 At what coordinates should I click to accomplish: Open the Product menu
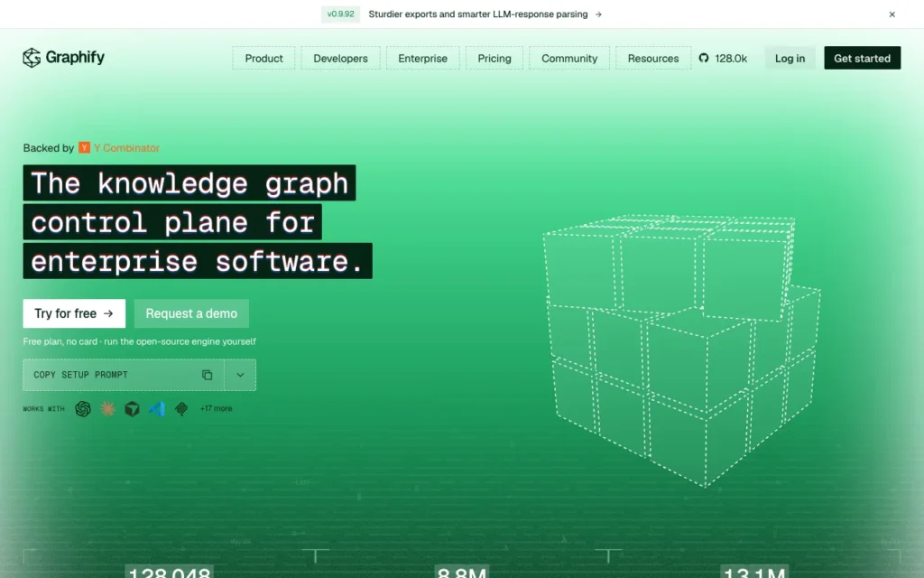[x=263, y=59]
